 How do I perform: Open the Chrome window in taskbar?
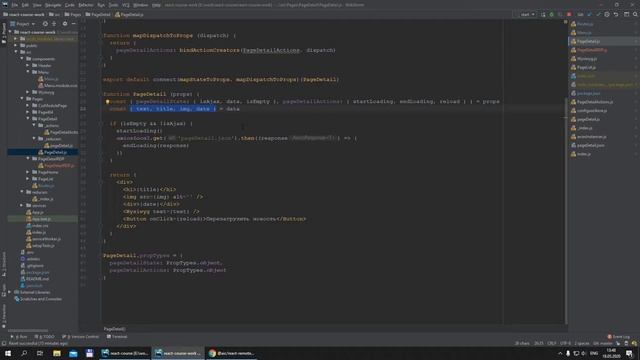coord(231,353)
